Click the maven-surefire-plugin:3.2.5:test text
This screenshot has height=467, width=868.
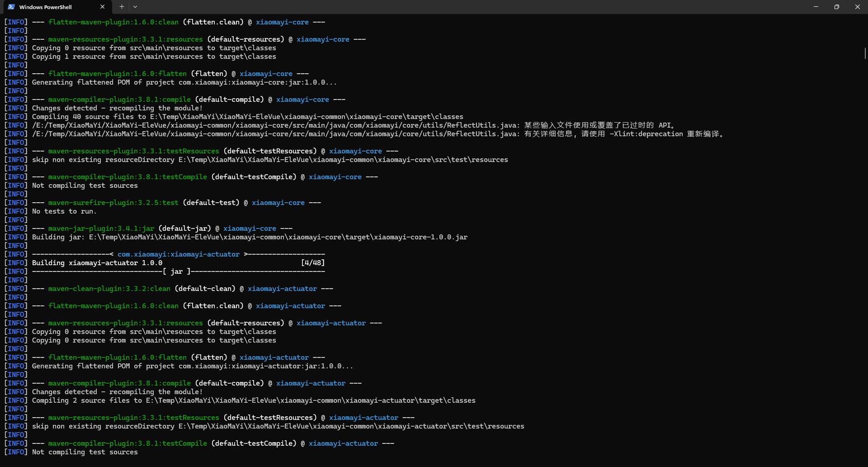tap(113, 203)
